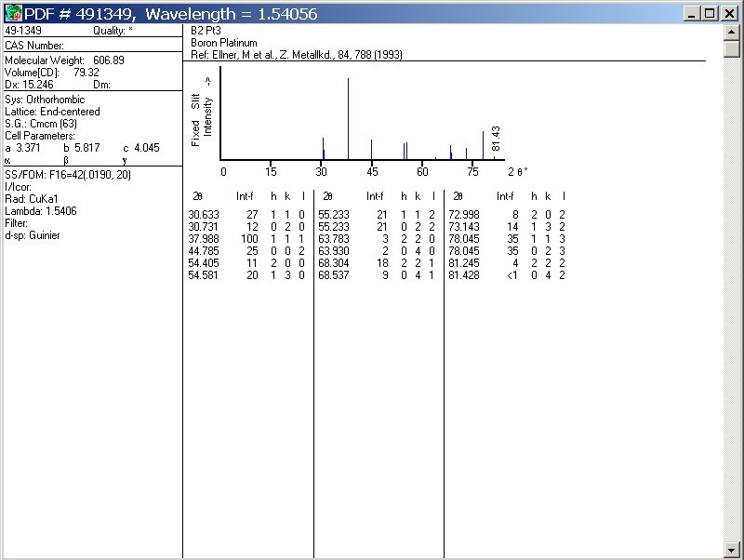Click the Filter: label
Viewport: 744px width, 560px height.
(16, 223)
